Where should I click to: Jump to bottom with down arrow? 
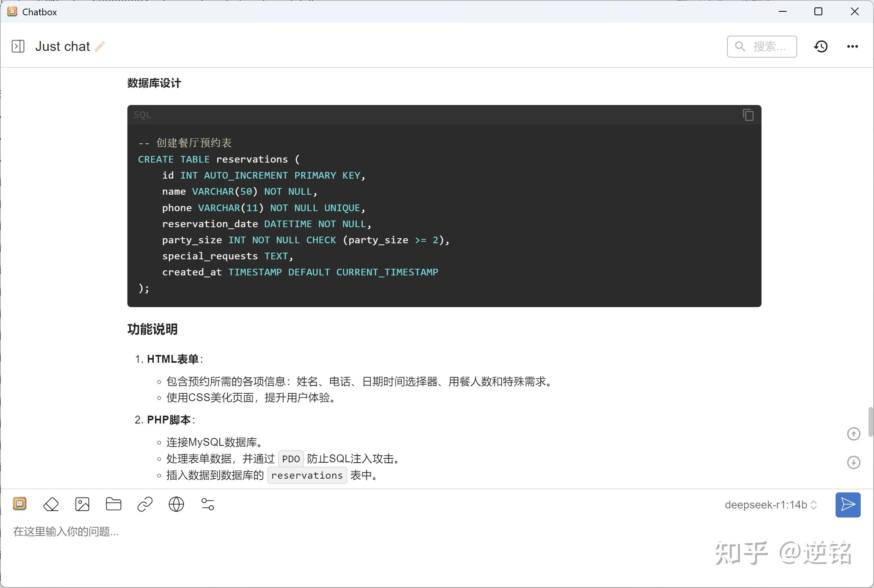[854, 462]
